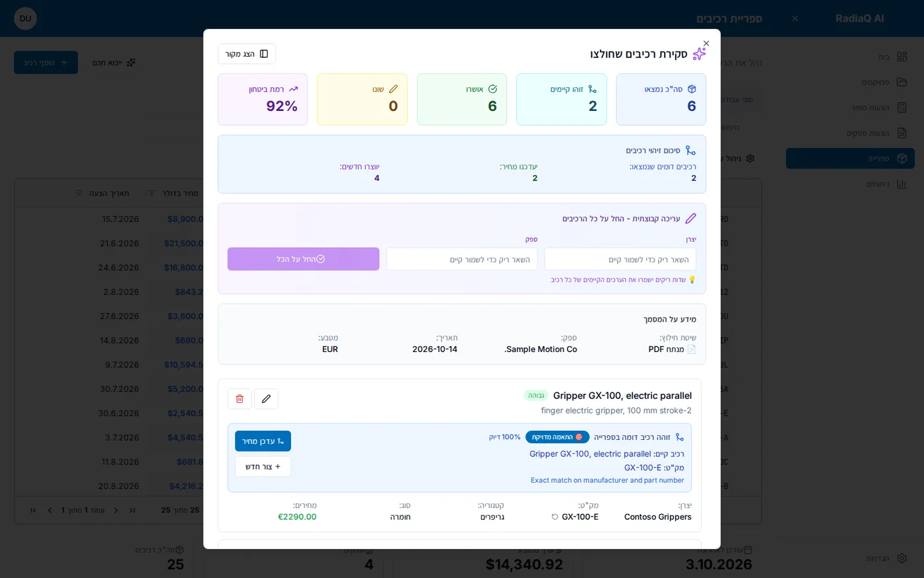Click the cube icon in the סה"כ נמצאו card
The height and width of the screenshot is (578, 924).
click(x=692, y=89)
